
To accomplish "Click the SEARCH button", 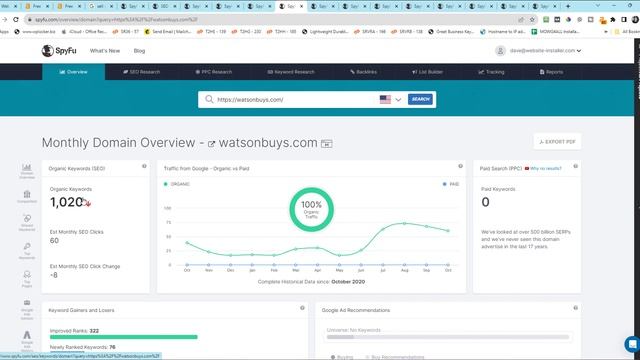I will click(x=420, y=99).
